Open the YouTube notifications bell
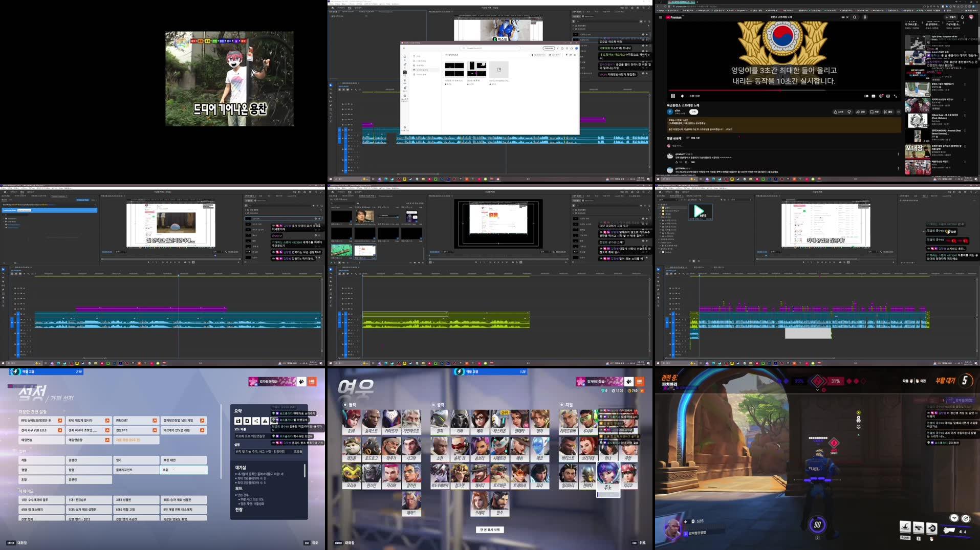Viewport: 980px width, 550px height. pyautogui.click(x=964, y=17)
